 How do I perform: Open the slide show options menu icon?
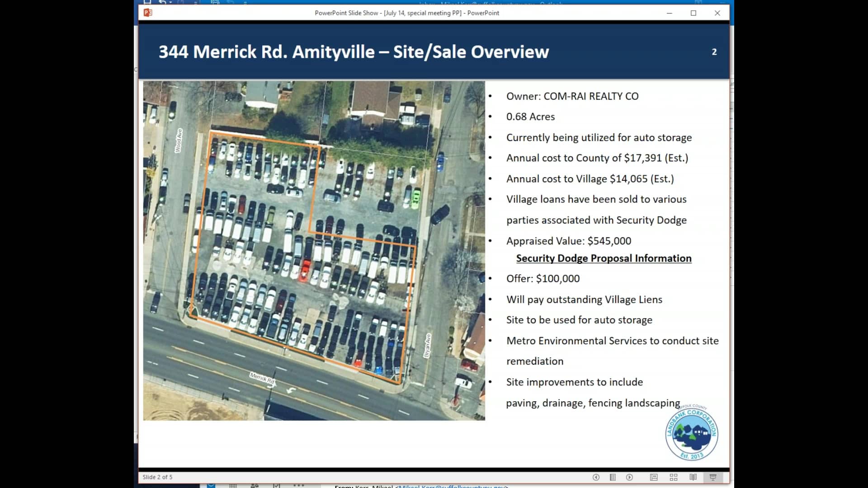(613, 477)
